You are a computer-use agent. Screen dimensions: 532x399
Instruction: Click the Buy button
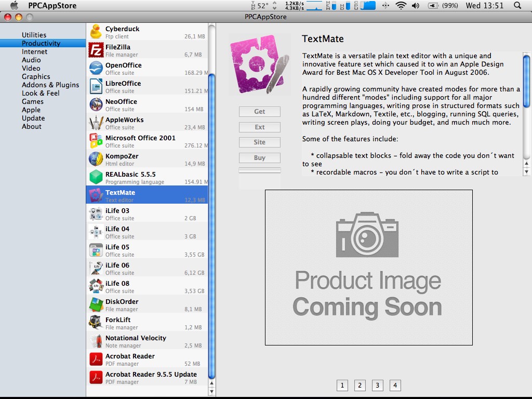pos(260,158)
